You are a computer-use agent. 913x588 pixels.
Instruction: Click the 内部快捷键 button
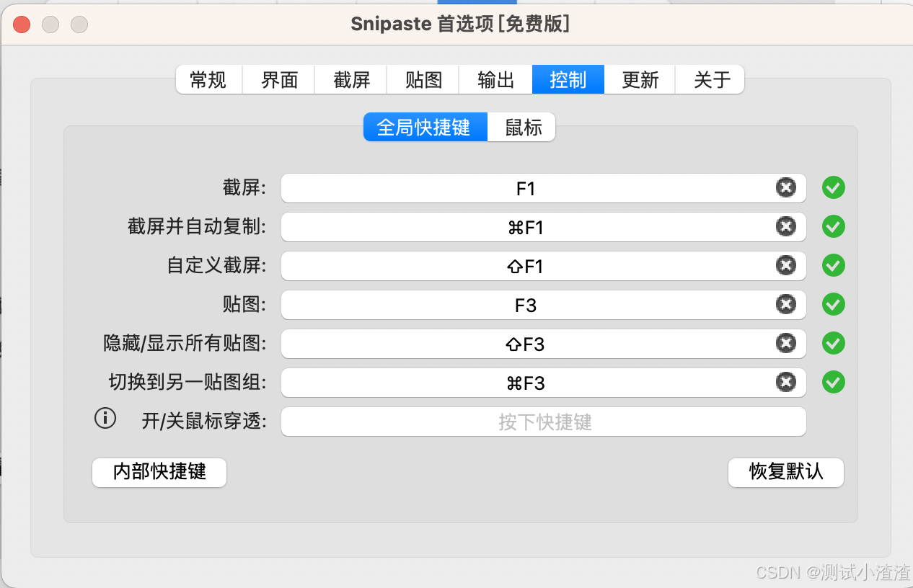click(159, 472)
